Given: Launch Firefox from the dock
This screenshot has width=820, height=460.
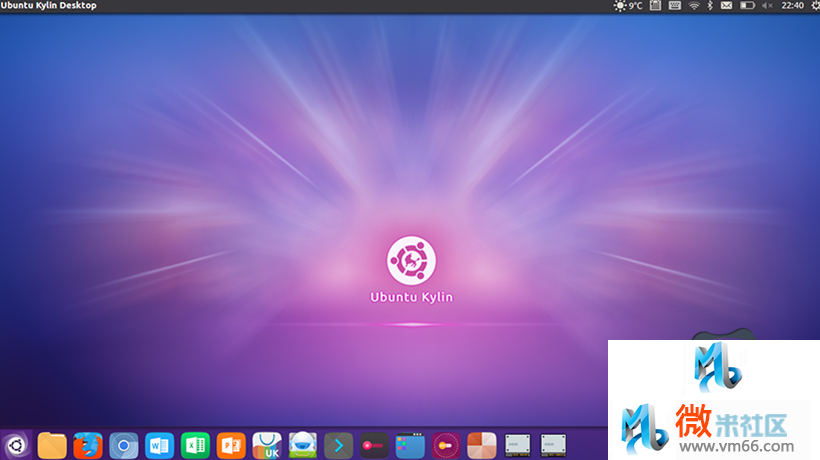Looking at the screenshot, I should click(88, 446).
